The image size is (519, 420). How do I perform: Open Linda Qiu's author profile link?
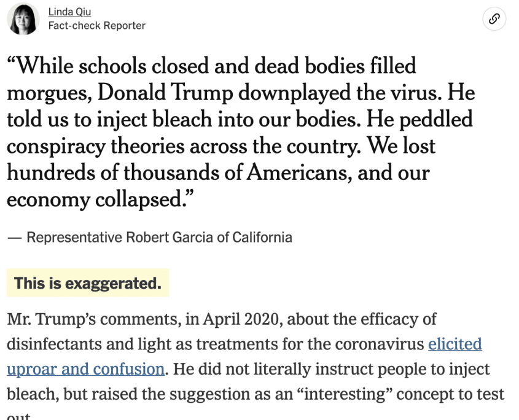(69, 12)
